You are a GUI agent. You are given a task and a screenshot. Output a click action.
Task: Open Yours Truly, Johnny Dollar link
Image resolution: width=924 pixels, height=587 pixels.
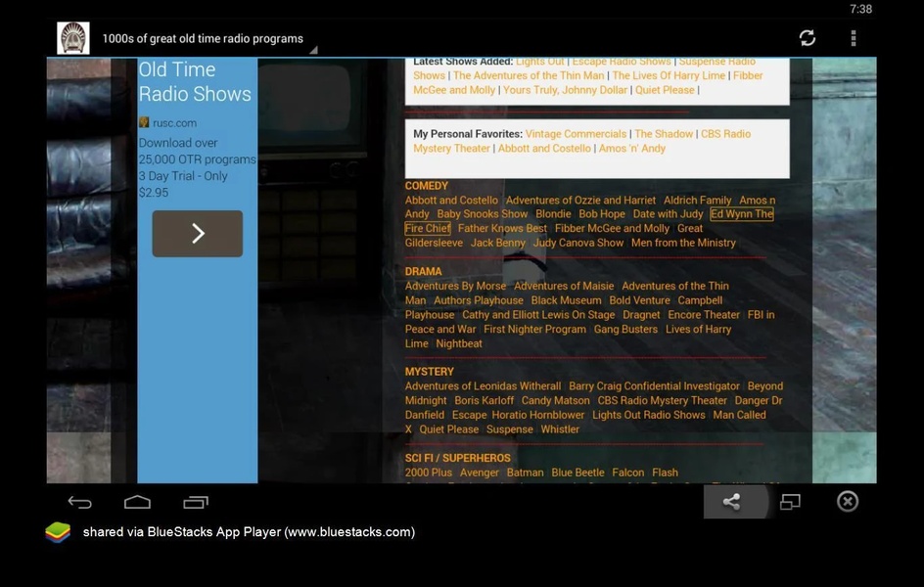(x=565, y=89)
